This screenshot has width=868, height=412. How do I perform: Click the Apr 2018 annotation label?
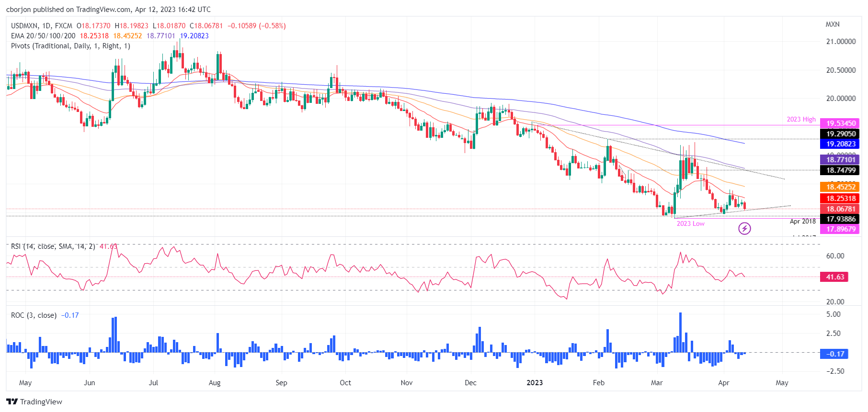(802, 221)
